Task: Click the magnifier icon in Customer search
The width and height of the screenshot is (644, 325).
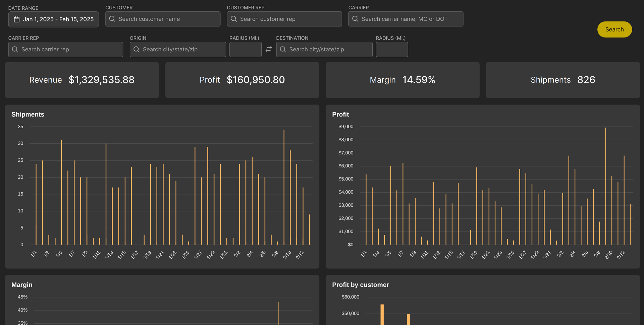Action: [112, 19]
